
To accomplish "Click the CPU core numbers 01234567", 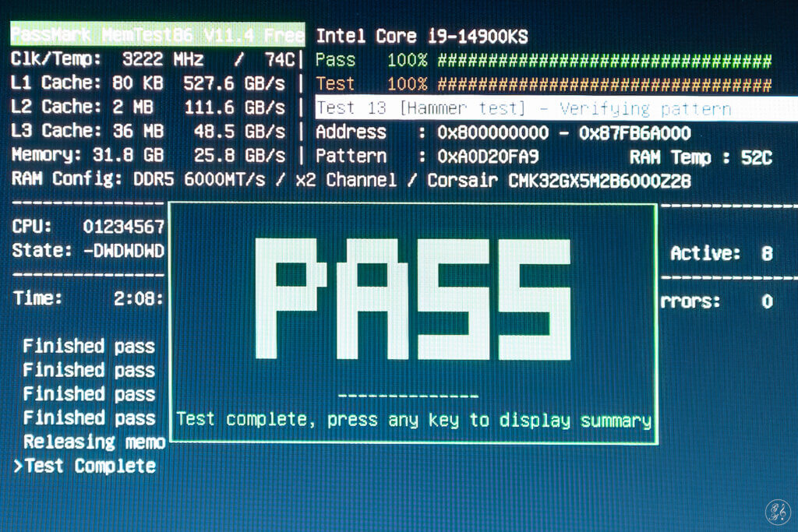I will [124, 227].
